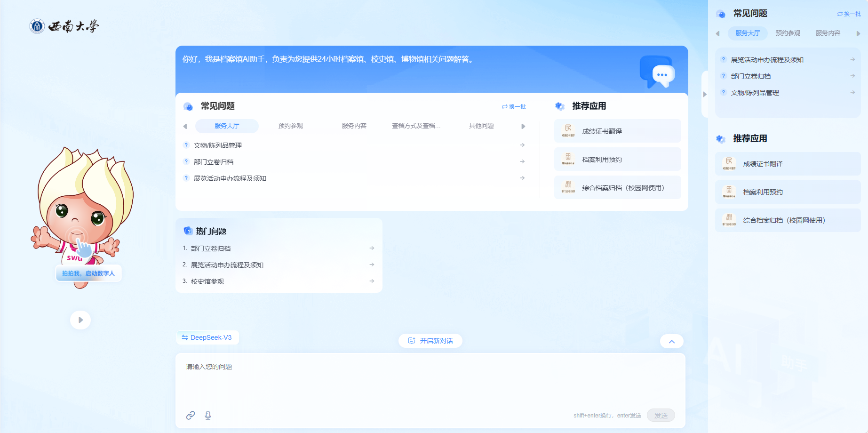The width and height of the screenshot is (868, 433).
Task: Open the 档案利用预约 application icon
Action: [568, 159]
